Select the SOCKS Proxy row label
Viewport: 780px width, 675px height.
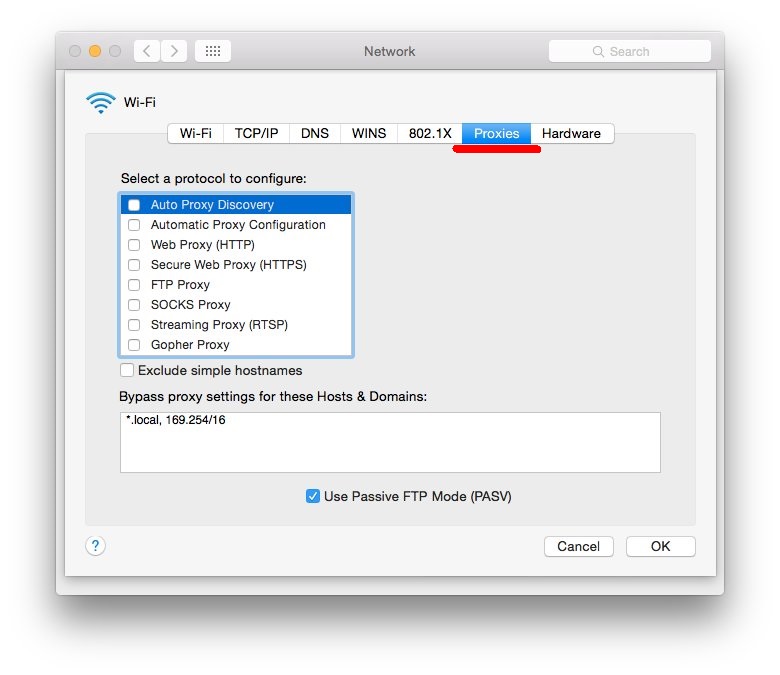click(191, 304)
